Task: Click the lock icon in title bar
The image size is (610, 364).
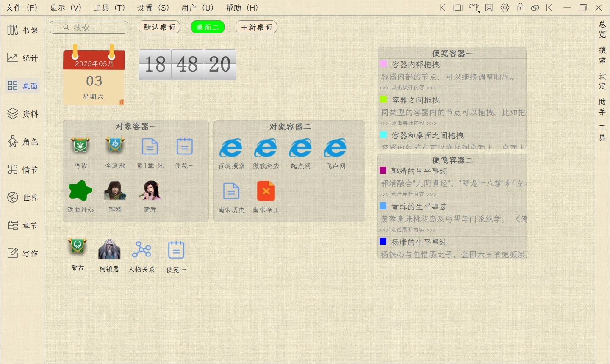Action: [x=521, y=8]
